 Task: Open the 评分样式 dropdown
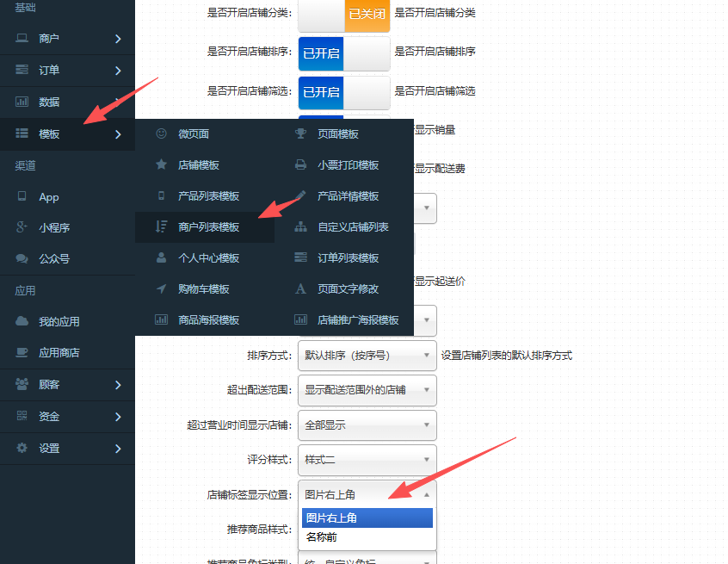click(367, 460)
